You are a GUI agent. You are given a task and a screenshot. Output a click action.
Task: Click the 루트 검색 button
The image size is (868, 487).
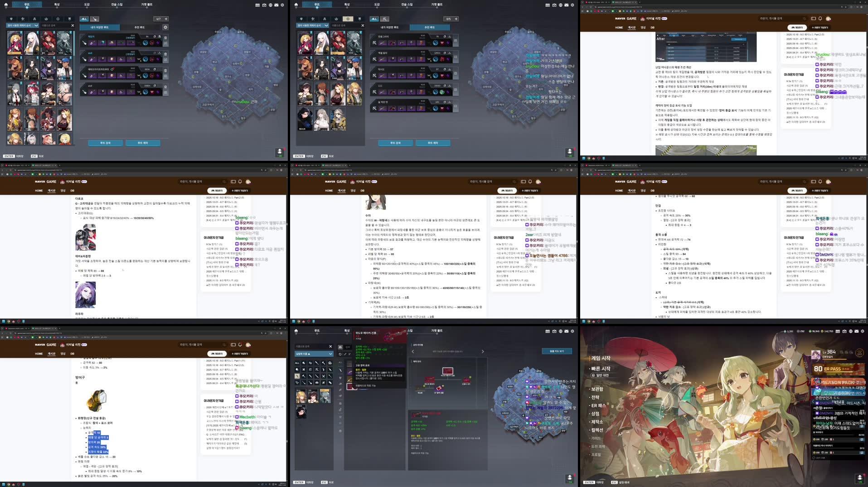click(x=106, y=143)
